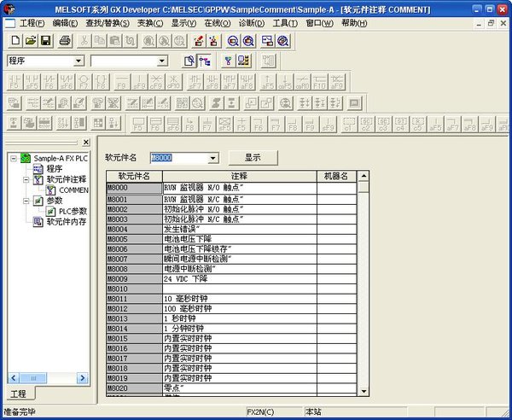The image size is (512, 420).
Task: Click the PLC read icon beside PLC write
Action: tap(214, 41)
